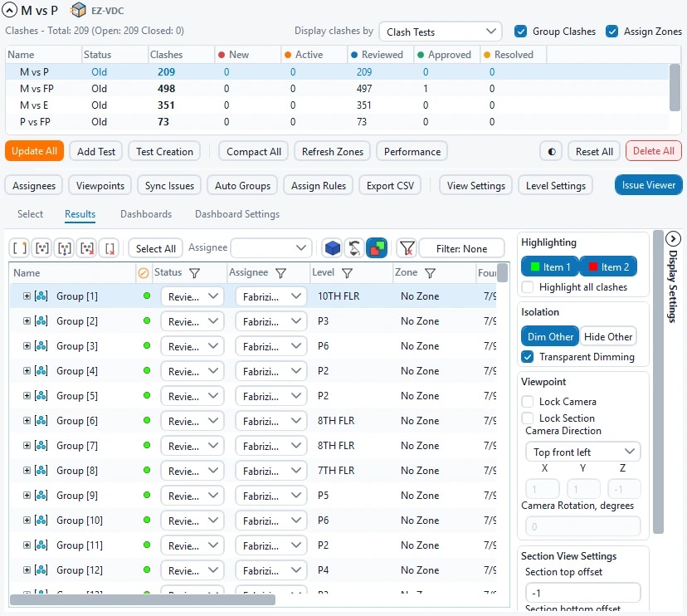
Task: Switch to the Results tab
Action: tap(80, 214)
